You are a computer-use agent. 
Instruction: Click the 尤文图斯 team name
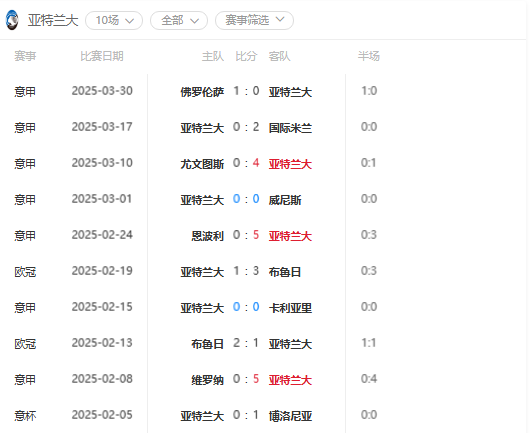tap(202, 164)
